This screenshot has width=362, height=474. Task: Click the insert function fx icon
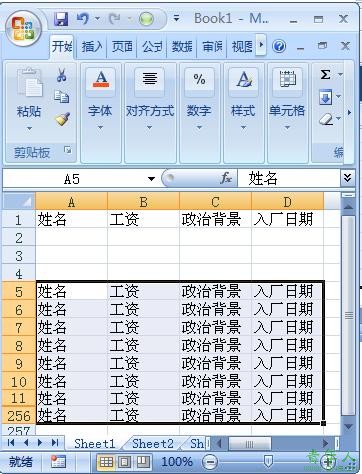click(x=226, y=179)
